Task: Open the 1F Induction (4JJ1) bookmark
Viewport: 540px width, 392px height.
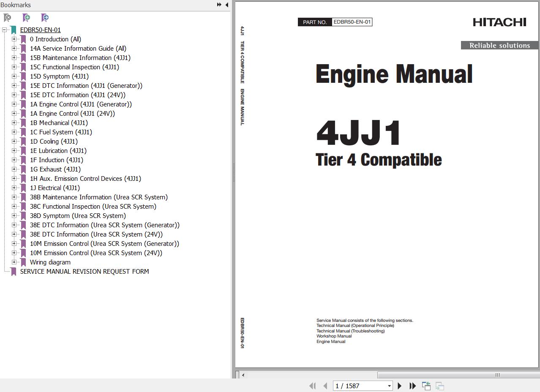Action: point(57,160)
